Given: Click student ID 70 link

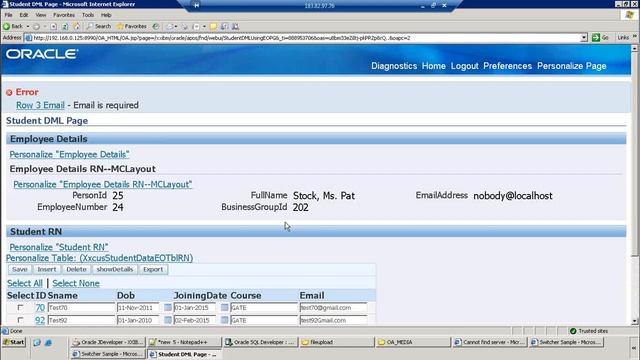Looking at the screenshot, I should (x=40, y=308).
